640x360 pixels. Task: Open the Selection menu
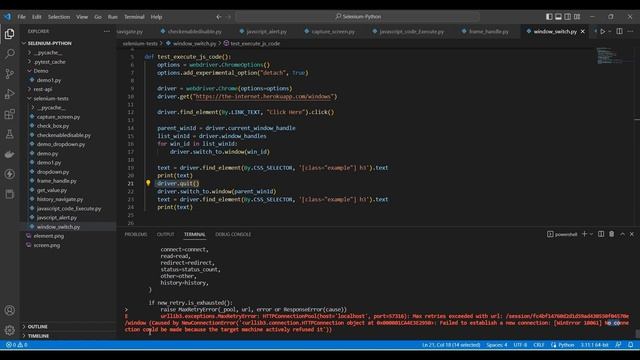(x=59, y=17)
